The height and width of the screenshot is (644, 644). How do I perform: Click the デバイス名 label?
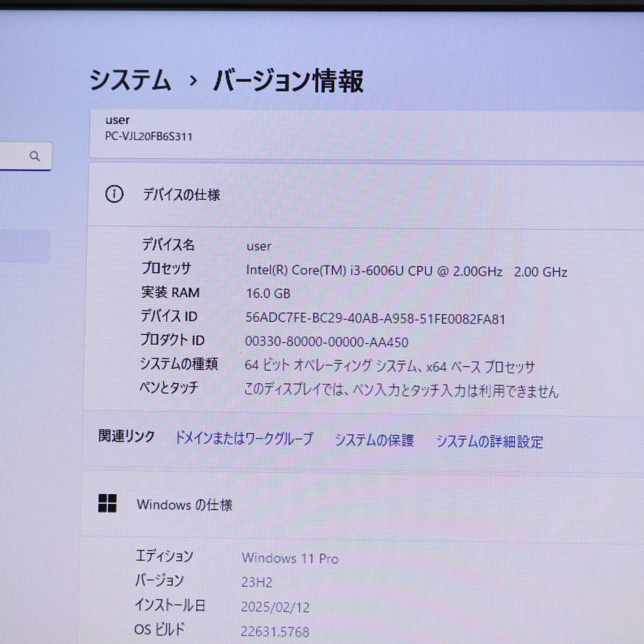[168, 245]
